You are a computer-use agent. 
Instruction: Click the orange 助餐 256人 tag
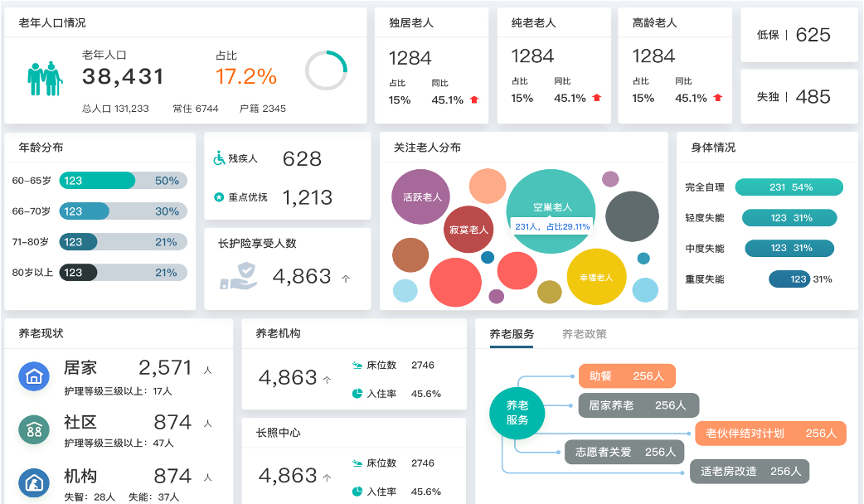coord(627,376)
